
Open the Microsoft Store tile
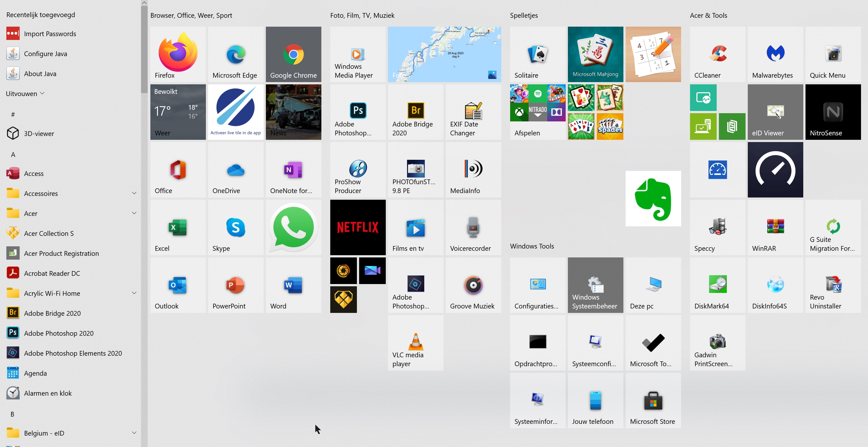(x=653, y=400)
